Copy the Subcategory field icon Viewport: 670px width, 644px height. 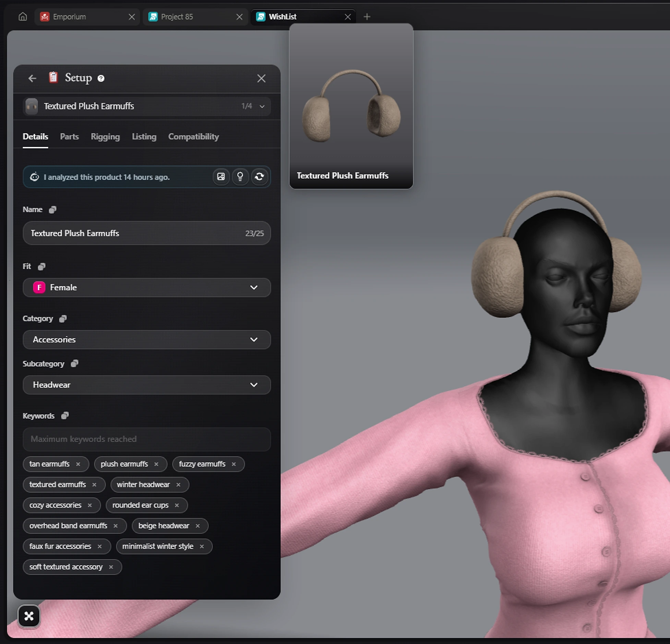tap(74, 363)
